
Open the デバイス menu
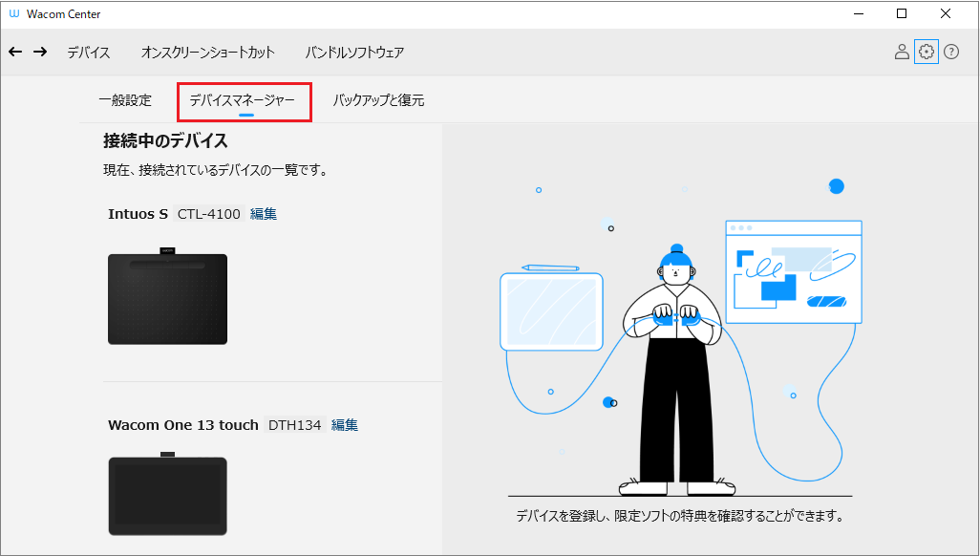pos(89,53)
